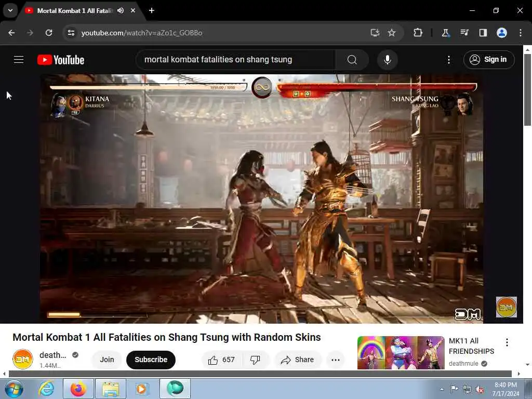Open media controls icon in toolbar

point(464,33)
